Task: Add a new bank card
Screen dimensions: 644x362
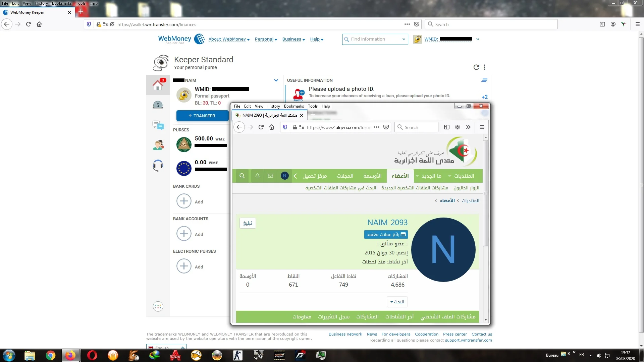Action: pyautogui.click(x=184, y=201)
